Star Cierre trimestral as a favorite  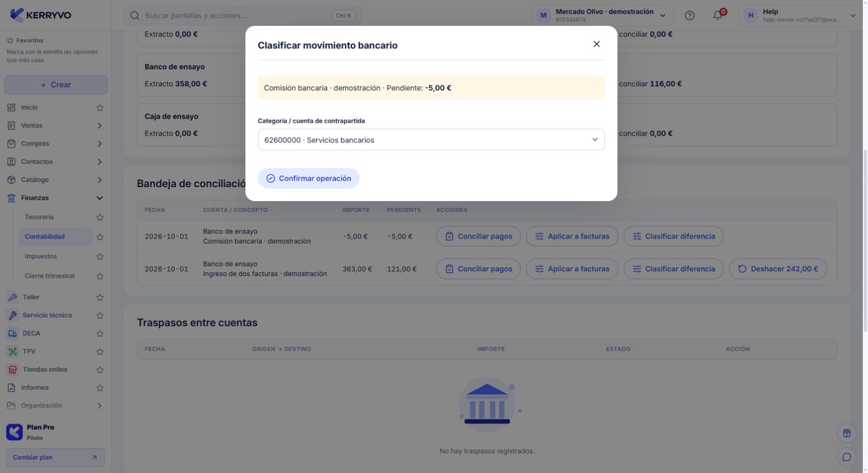click(x=100, y=277)
